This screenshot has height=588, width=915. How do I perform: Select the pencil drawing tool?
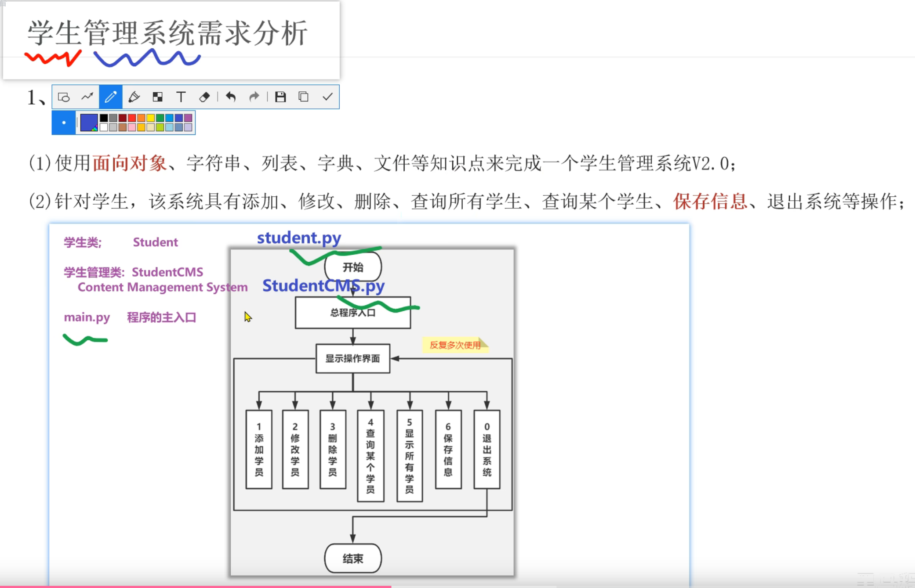tap(110, 97)
